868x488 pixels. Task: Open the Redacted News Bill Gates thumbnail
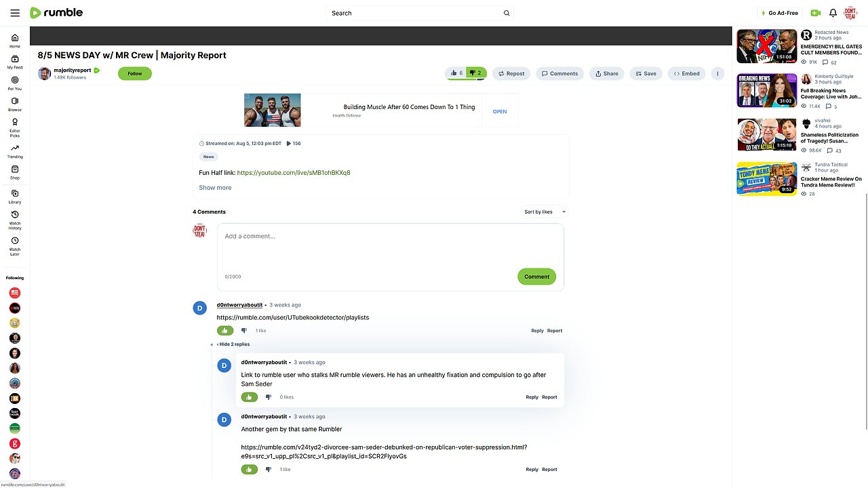coord(766,46)
